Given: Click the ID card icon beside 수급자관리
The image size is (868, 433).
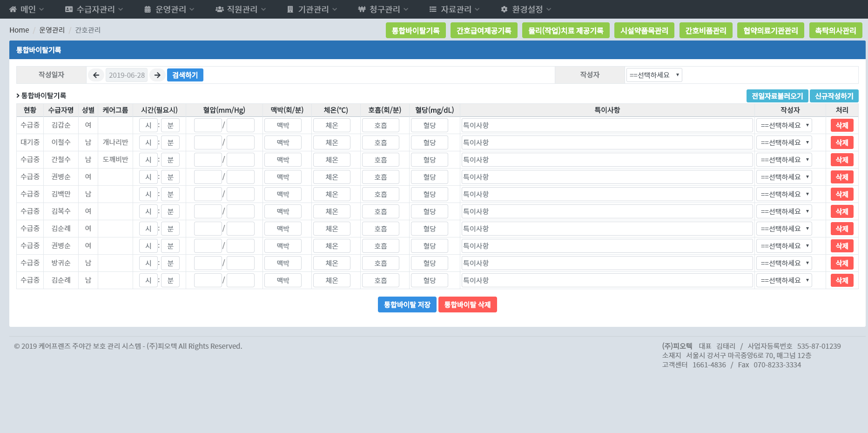Looking at the screenshot, I should click(x=69, y=9).
